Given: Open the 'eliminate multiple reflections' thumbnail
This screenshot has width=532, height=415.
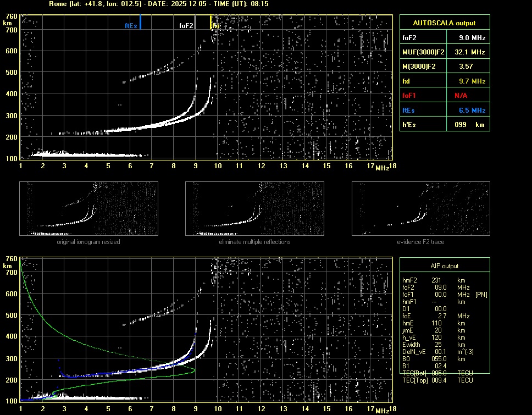Looking at the screenshot, I should (x=254, y=208).
